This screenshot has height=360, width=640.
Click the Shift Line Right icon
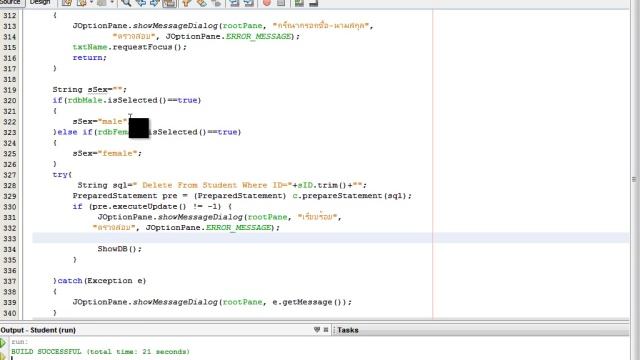[x=248, y=3]
